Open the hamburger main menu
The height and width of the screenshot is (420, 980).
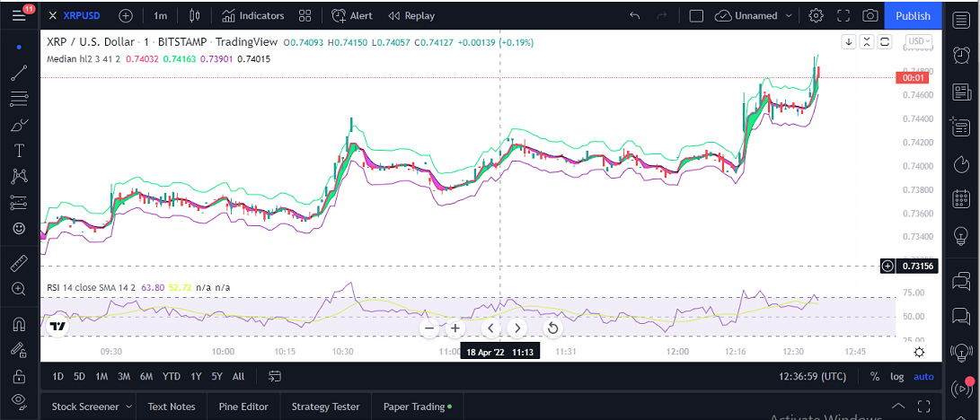(x=19, y=15)
